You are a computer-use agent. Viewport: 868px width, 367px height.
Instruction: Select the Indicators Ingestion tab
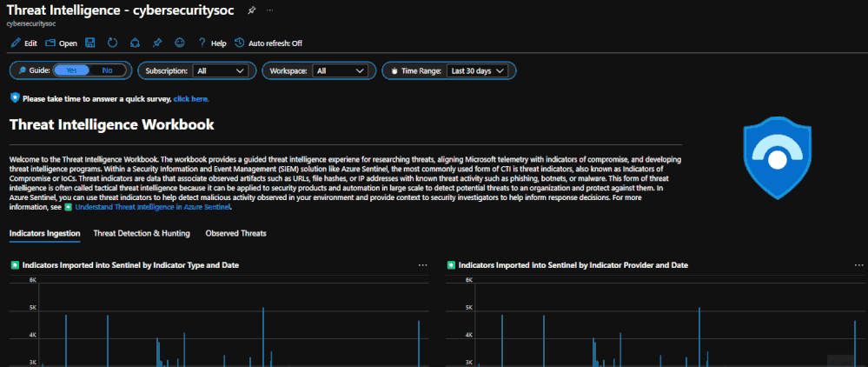pos(45,233)
